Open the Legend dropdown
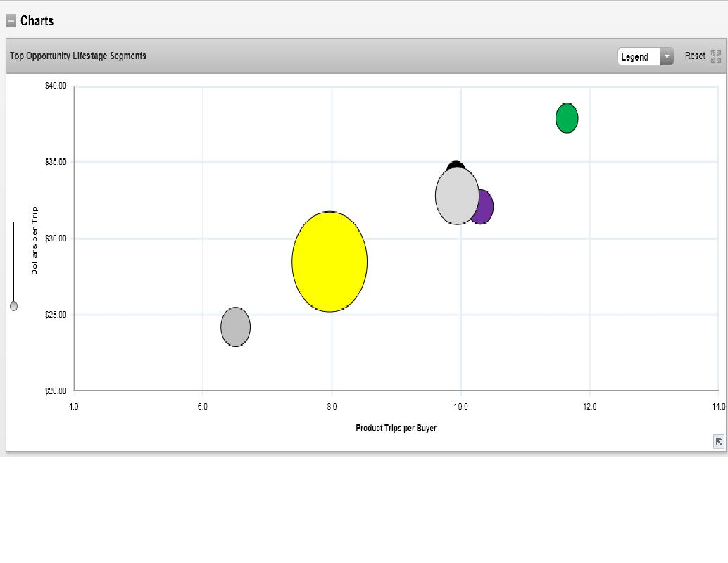This screenshot has height=563, width=728. [x=639, y=57]
